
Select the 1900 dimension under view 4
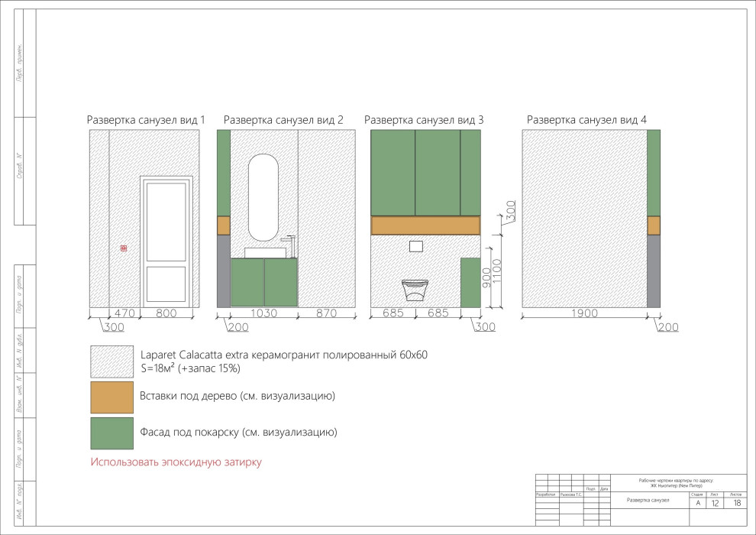[x=584, y=313]
